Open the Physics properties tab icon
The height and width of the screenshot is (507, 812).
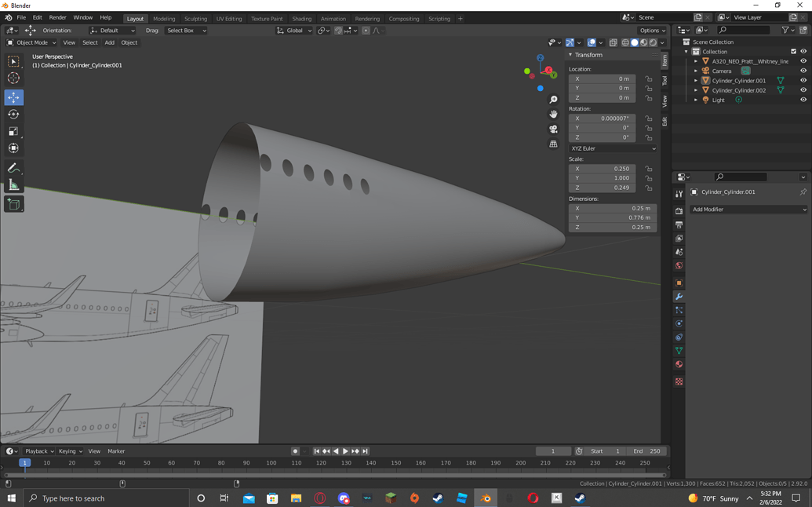tap(679, 323)
